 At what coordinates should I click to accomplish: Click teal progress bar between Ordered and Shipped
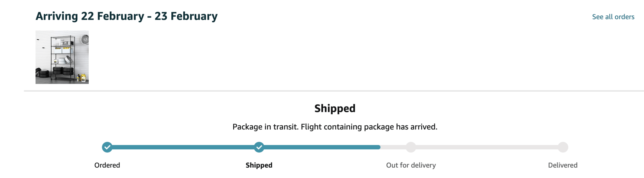tap(183, 147)
